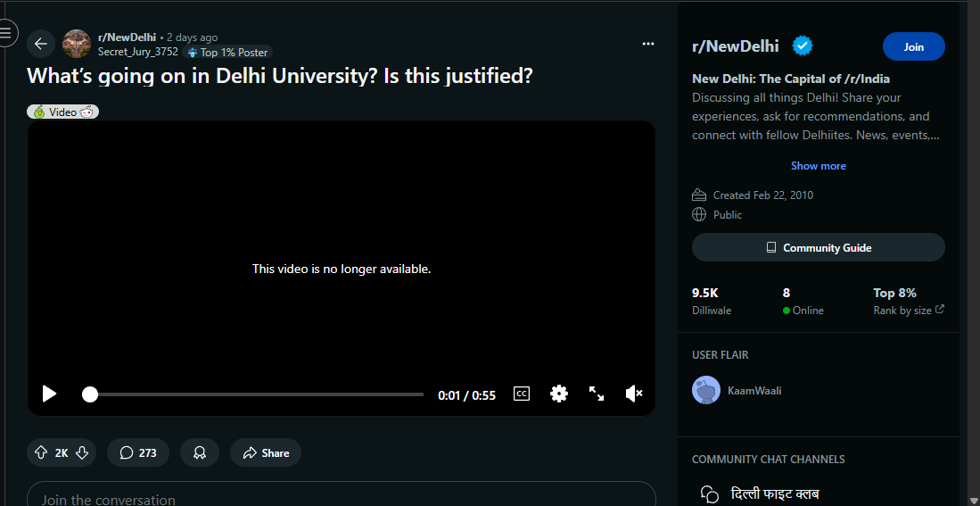Click the post title about Delhi University
Screen dimensions: 980x506
click(280, 76)
